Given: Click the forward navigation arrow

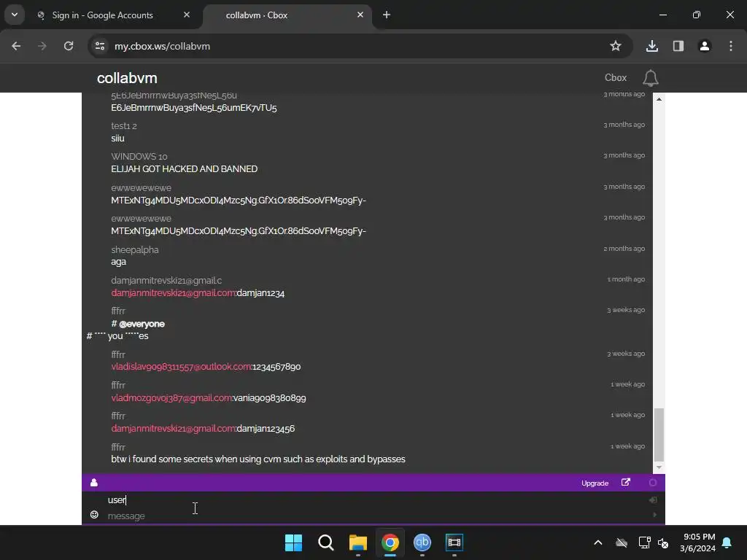Looking at the screenshot, I should tap(42, 46).
